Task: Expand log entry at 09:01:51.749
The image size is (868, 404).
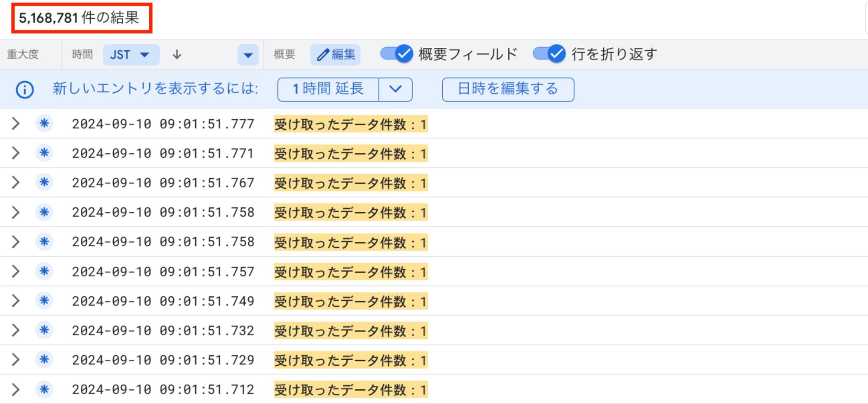Action: tap(16, 301)
